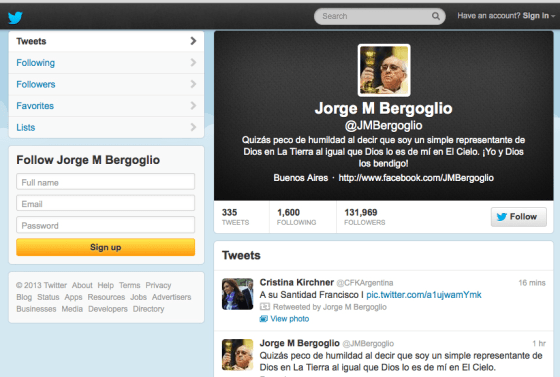Expand the Tweets chevron arrow

[x=193, y=41]
